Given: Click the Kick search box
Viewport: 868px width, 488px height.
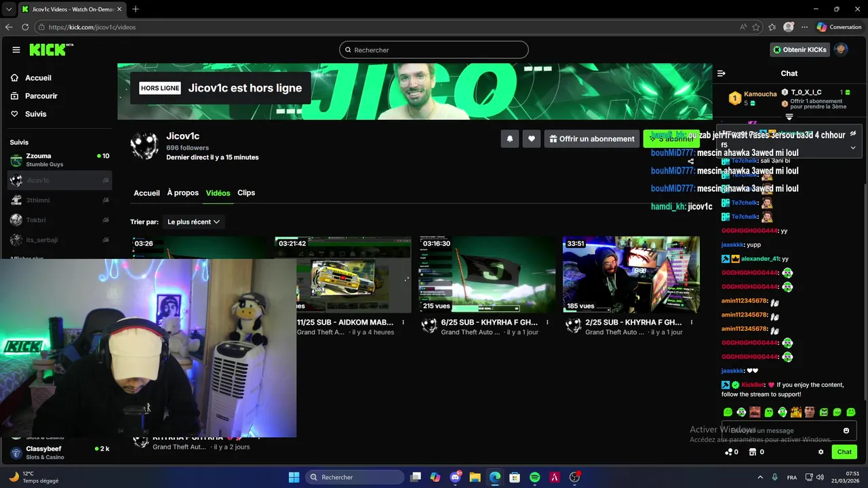Looking at the screenshot, I should (434, 50).
